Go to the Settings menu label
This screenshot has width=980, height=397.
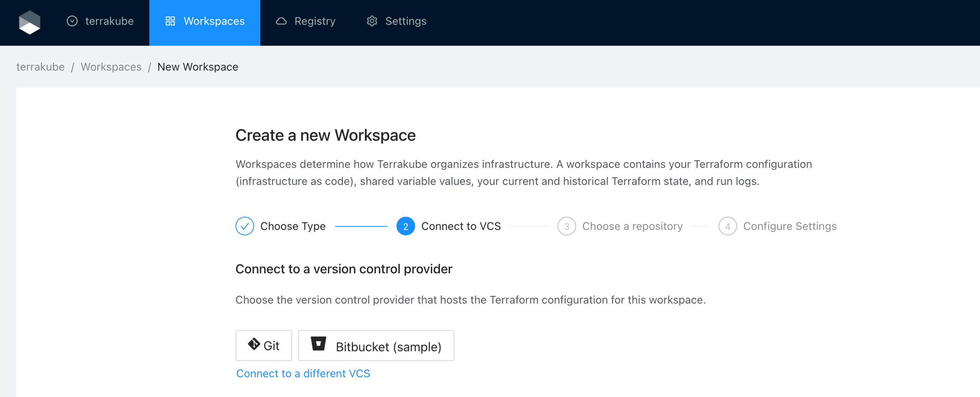(405, 21)
